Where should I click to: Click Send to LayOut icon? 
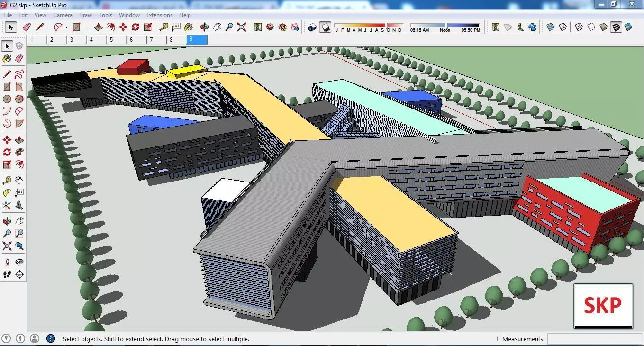(295, 27)
